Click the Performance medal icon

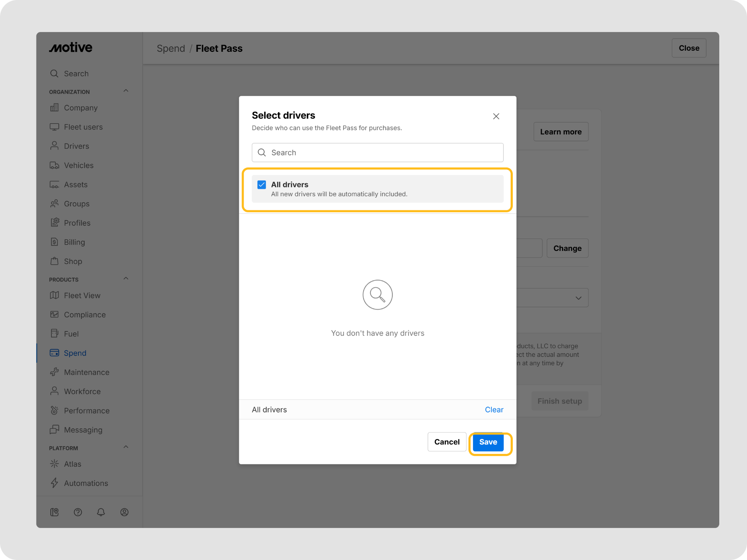54,411
